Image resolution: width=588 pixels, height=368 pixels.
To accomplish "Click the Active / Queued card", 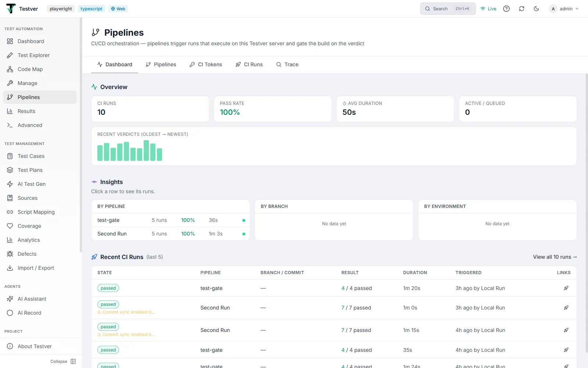I will (518, 109).
